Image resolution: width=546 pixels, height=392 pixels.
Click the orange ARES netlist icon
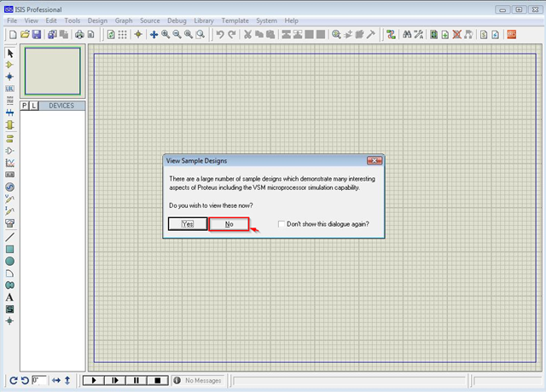point(512,34)
